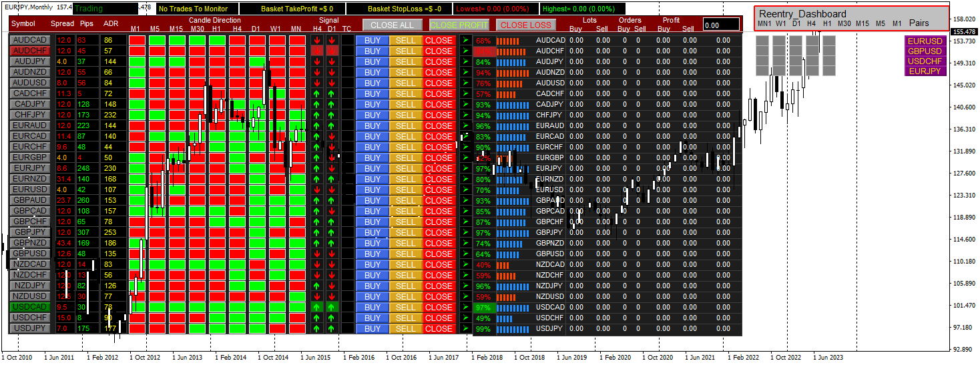The image size is (980, 365).
Task: Click the highlighted D1 signal arrow for AUDCHF
Action: click(332, 51)
